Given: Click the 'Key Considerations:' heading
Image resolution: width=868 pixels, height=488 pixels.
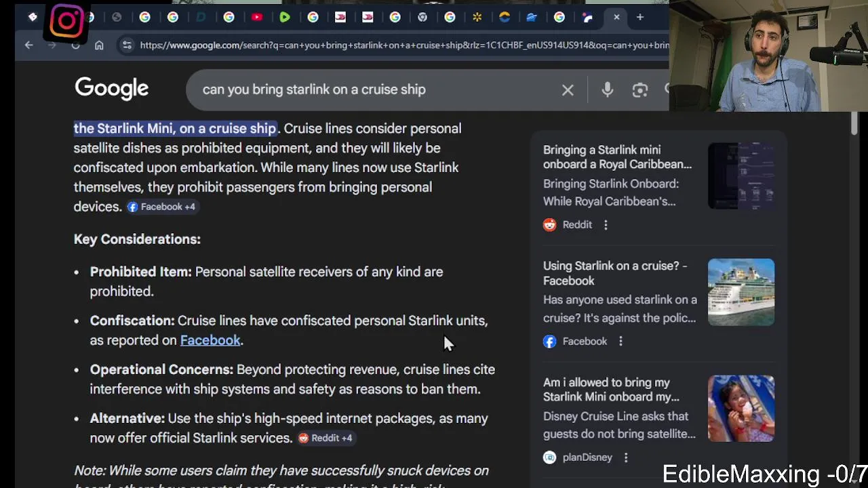Looking at the screenshot, I should pos(137,239).
